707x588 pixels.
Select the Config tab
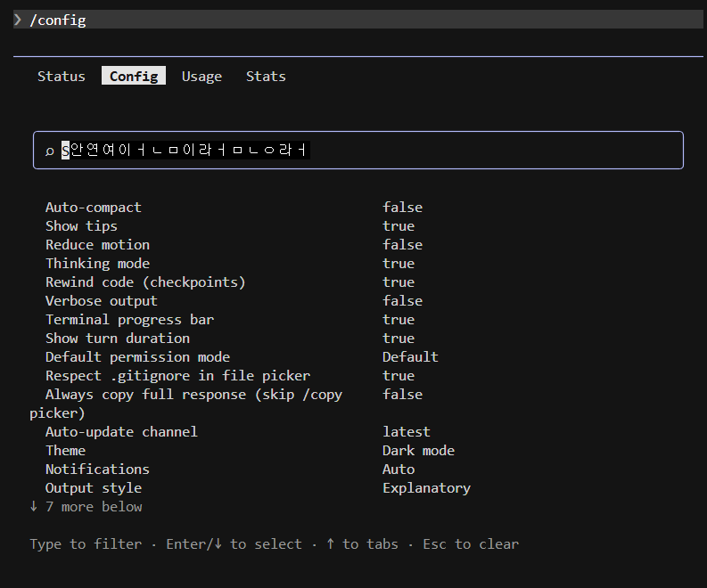(x=134, y=77)
